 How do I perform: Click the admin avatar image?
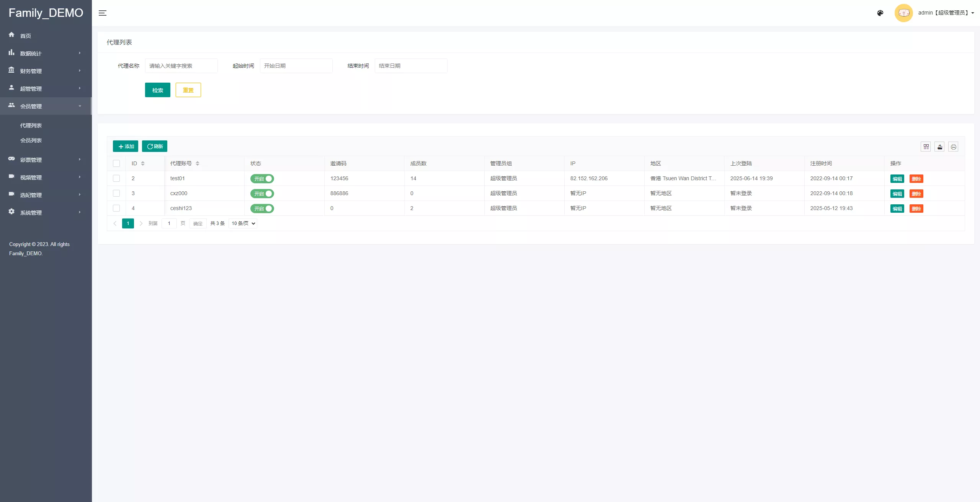[903, 13]
